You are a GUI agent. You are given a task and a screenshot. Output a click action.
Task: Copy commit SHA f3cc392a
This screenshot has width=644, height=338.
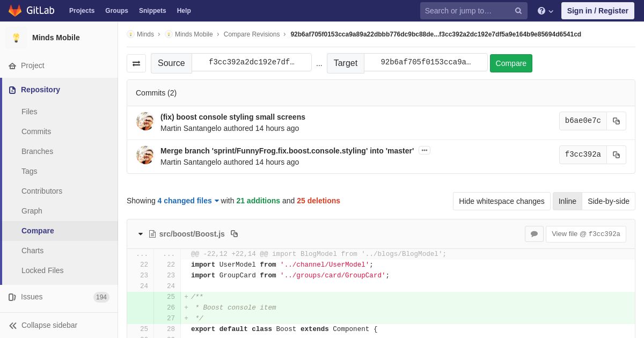tap(616, 155)
